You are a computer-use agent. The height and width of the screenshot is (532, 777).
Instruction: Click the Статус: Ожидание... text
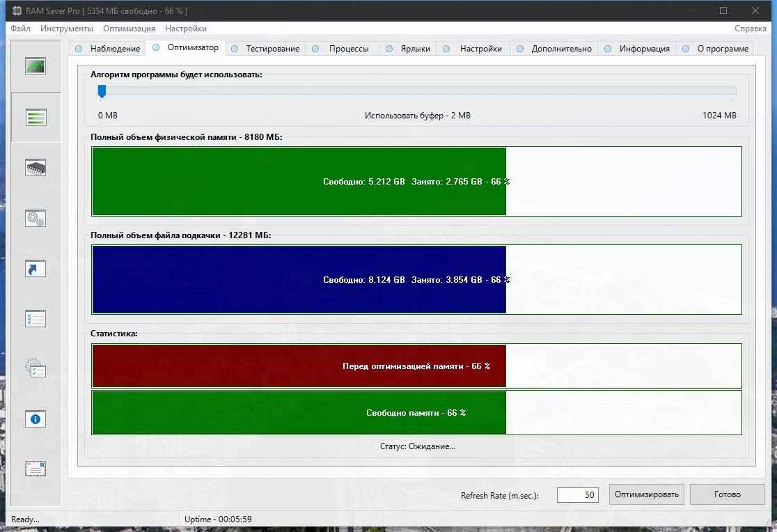[x=417, y=446]
